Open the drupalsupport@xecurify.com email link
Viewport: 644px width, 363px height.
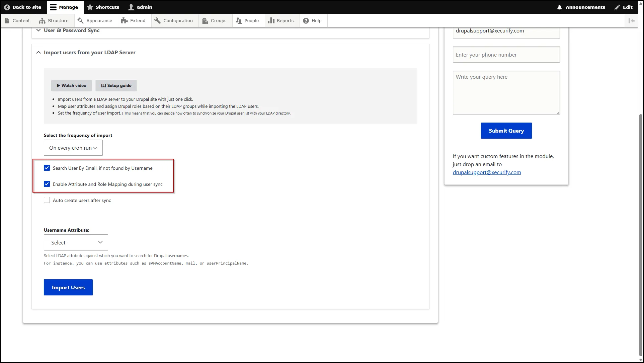pyautogui.click(x=487, y=172)
